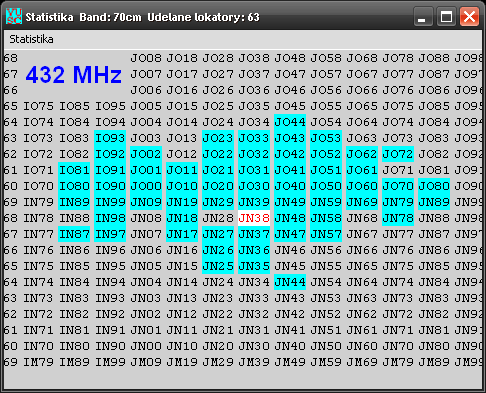Open the Statistika menu
This screenshot has width=486, height=393.
pos(31,39)
